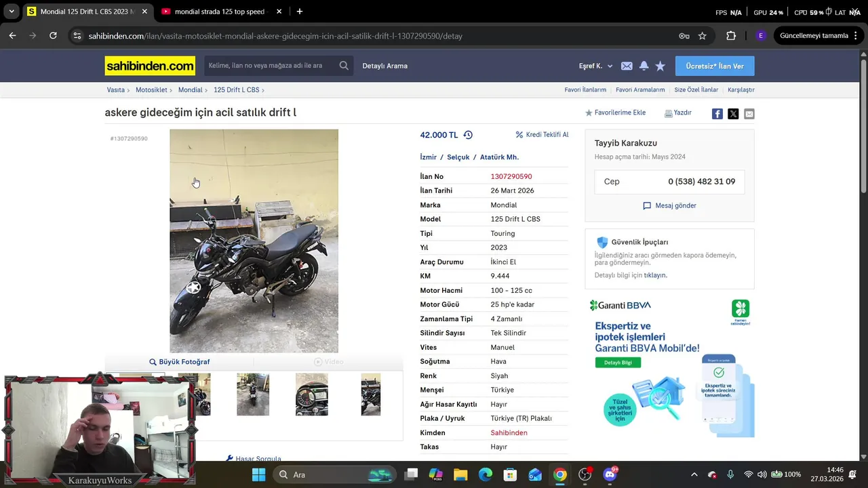Click the tıklayın safety info link

[655, 275]
